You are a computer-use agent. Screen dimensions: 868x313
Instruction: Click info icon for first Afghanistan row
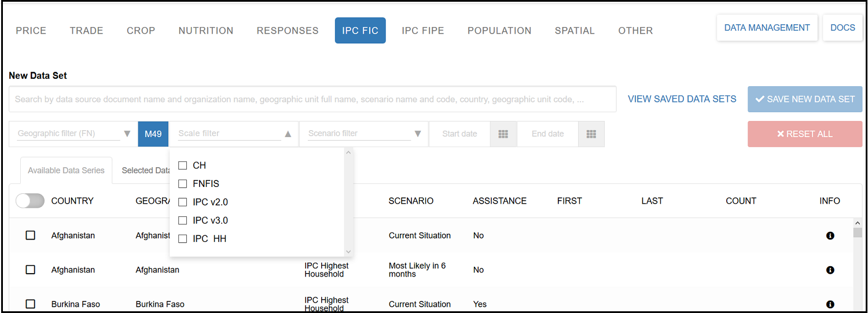pyautogui.click(x=830, y=235)
